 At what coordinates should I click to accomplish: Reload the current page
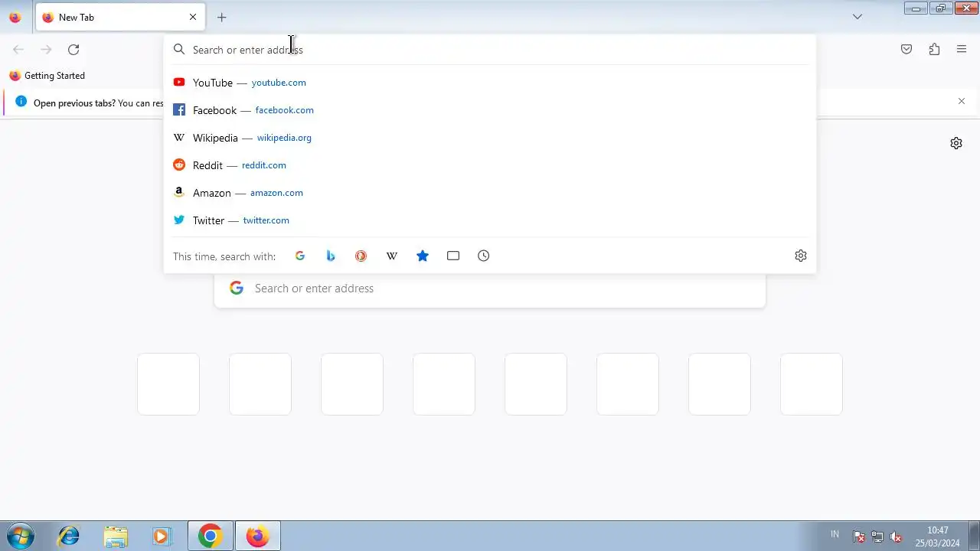pos(73,50)
